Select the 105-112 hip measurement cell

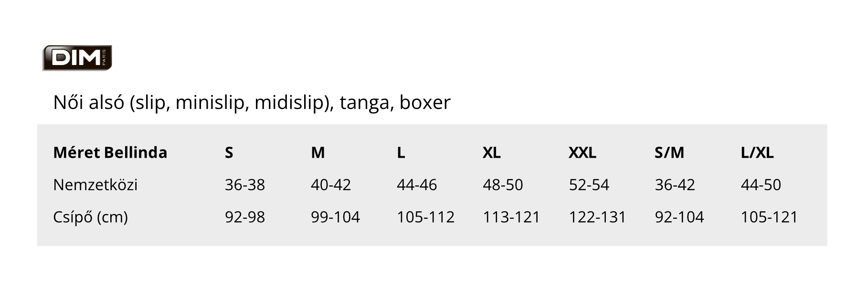[x=425, y=217]
